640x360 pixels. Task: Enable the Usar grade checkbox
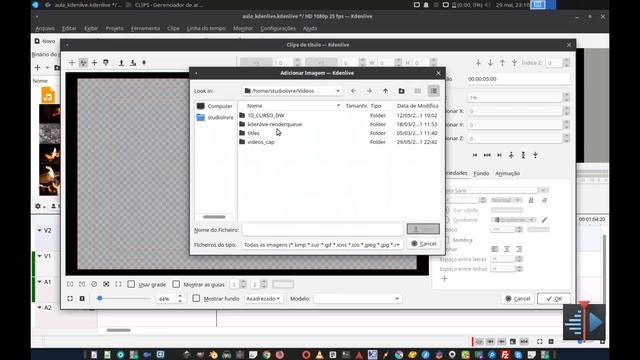click(x=131, y=284)
